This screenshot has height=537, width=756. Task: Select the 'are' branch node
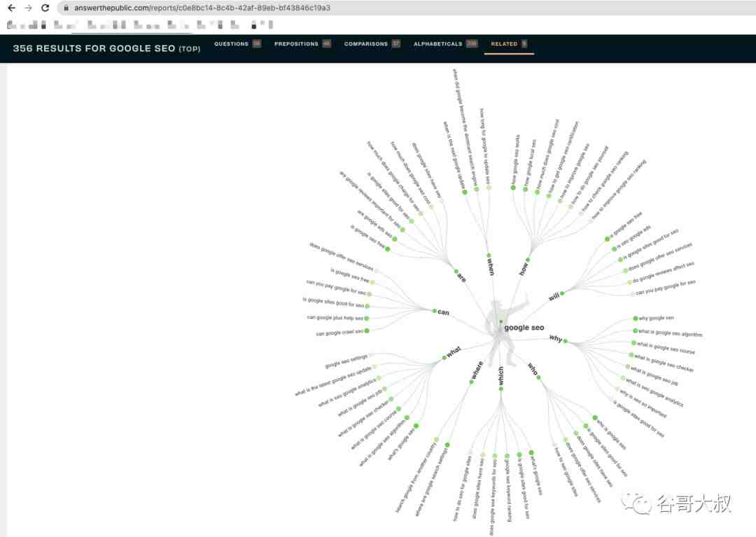(461, 277)
